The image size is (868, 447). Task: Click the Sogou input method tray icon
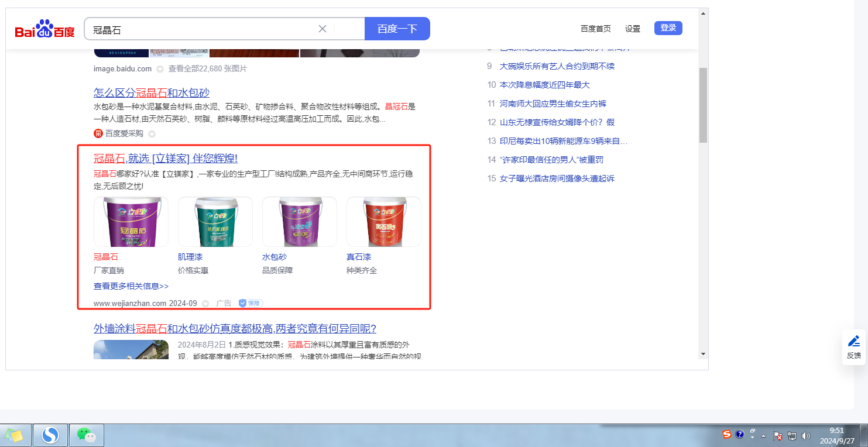[727, 435]
